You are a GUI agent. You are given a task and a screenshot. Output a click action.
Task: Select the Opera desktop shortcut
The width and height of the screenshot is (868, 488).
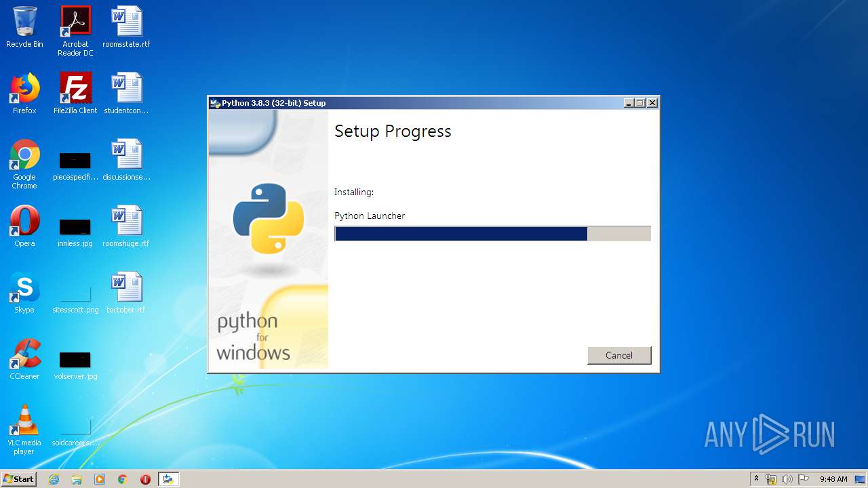click(24, 226)
